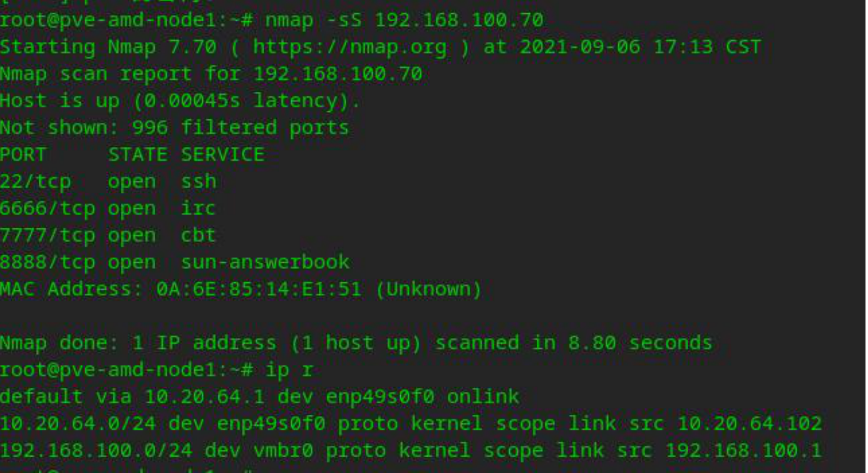The height and width of the screenshot is (473, 868).
Task: Click the "Host is up" latency line
Action: click(x=180, y=101)
